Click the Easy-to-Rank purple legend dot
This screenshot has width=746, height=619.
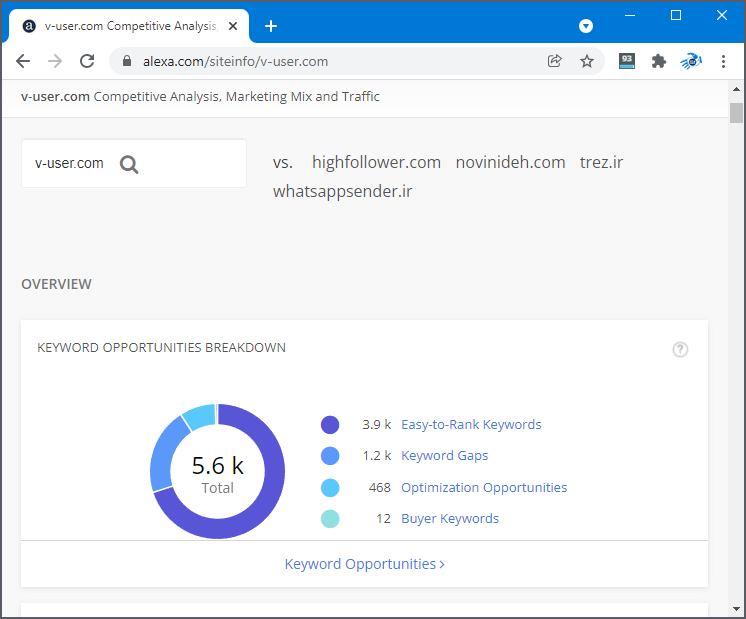coord(330,424)
